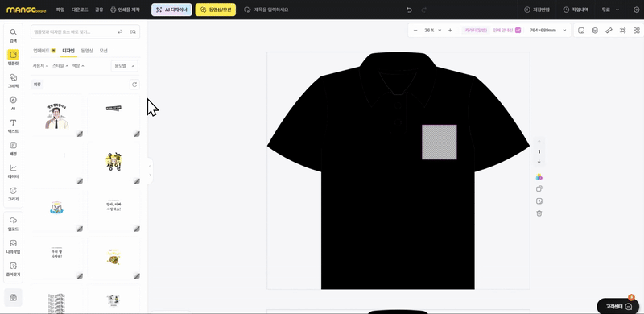Viewport: 644px width, 314px height.
Task: Click the enter arrow in search box
Action: 120,31
